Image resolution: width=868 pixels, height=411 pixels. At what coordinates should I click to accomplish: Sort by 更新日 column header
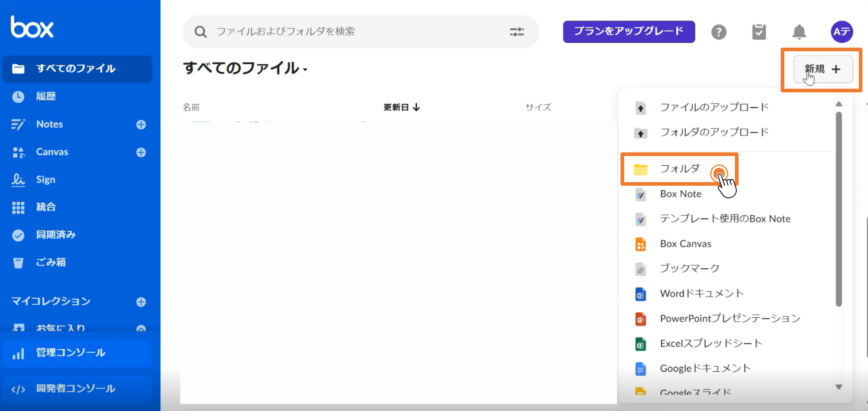pos(401,107)
